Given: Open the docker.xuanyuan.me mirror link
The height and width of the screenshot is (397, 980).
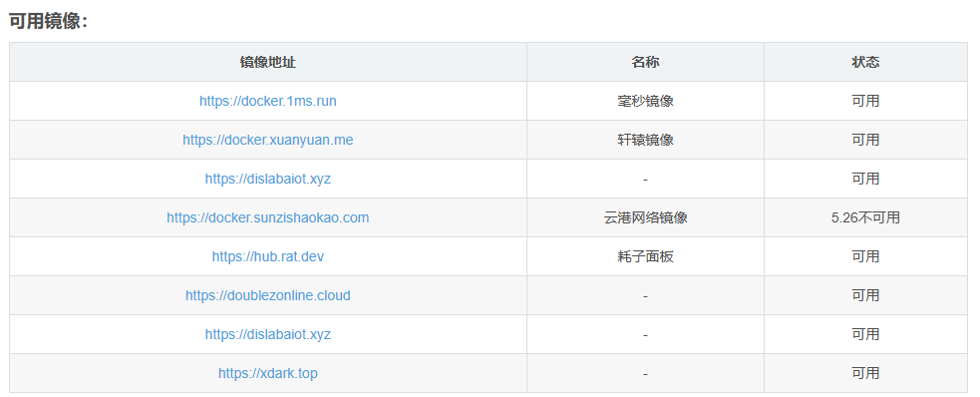Looking at the screenshot, I should pos(267,140).
